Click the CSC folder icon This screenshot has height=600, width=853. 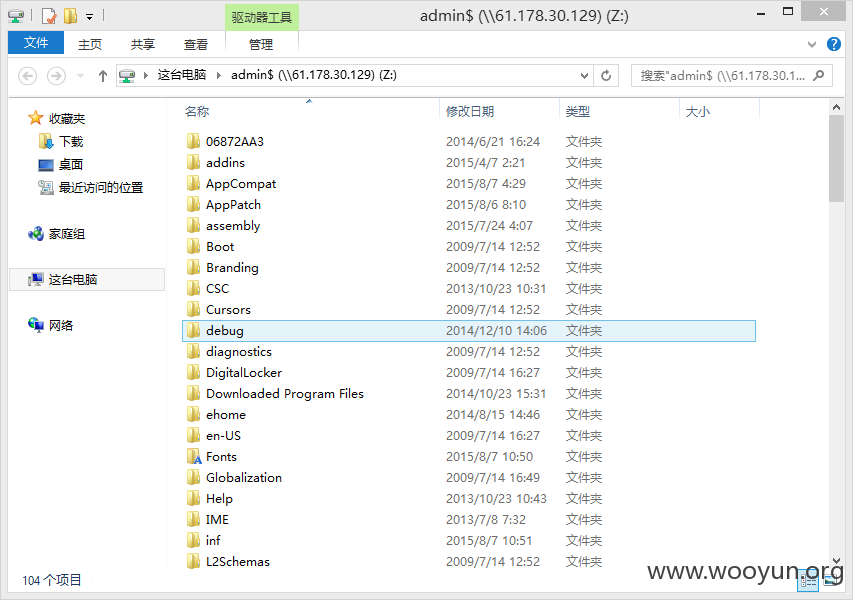(x=193, y=288)
